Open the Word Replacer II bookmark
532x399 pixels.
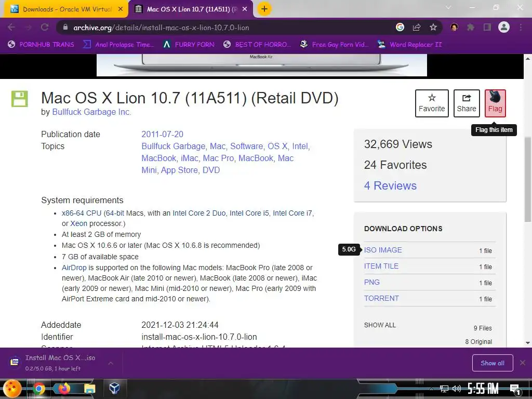[409, 45]
